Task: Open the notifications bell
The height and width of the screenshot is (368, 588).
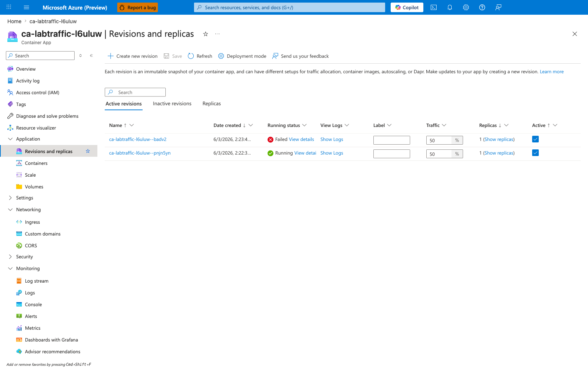Action: click(450, 7)
